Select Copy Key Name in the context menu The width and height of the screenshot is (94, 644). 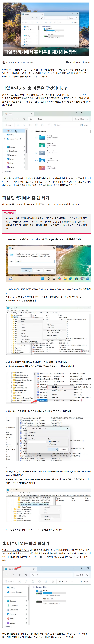coord(26,339)
